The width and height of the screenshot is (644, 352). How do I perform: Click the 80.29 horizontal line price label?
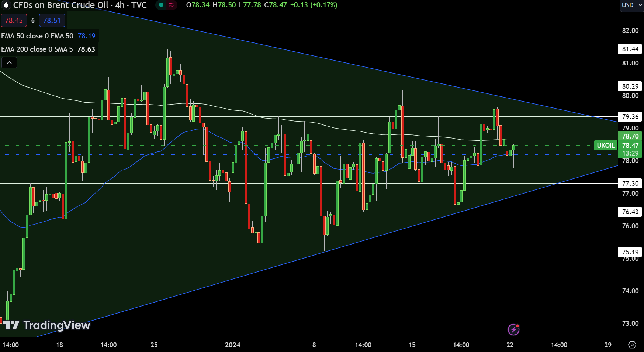pos(630,86)
